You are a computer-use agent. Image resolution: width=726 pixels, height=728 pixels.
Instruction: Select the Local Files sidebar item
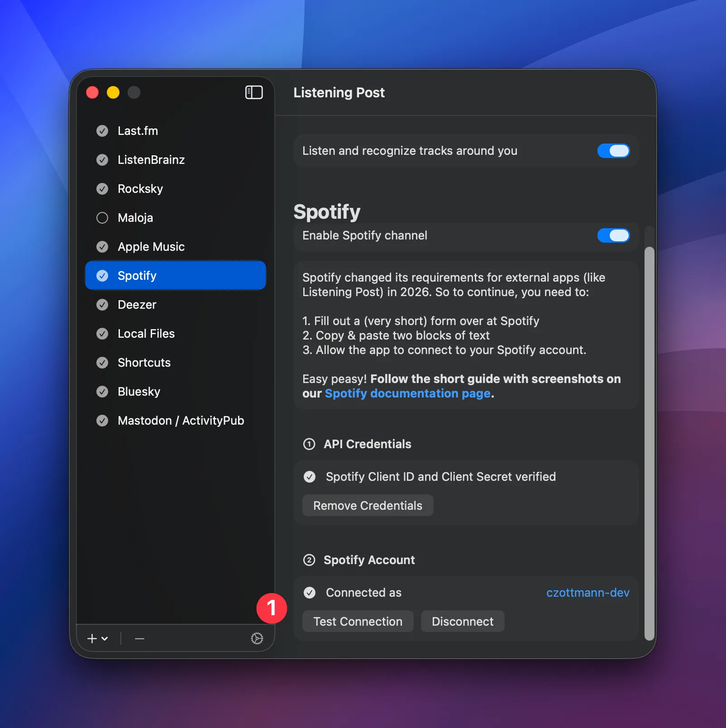[x=146, y=334]
